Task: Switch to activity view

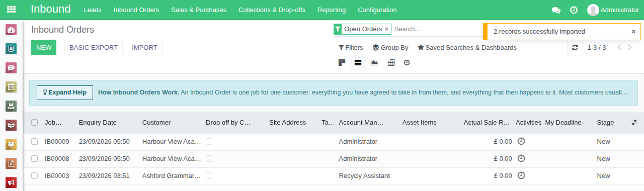Action: (407, 63)
